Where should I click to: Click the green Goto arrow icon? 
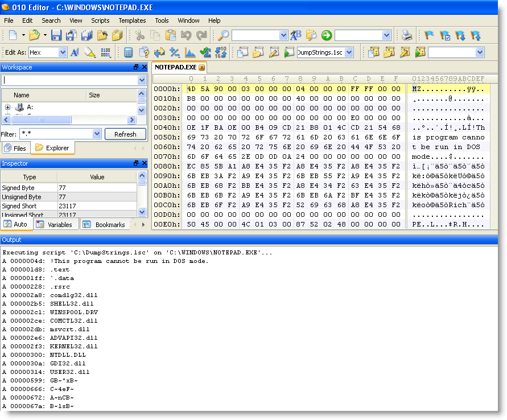(x=326, y=35)
